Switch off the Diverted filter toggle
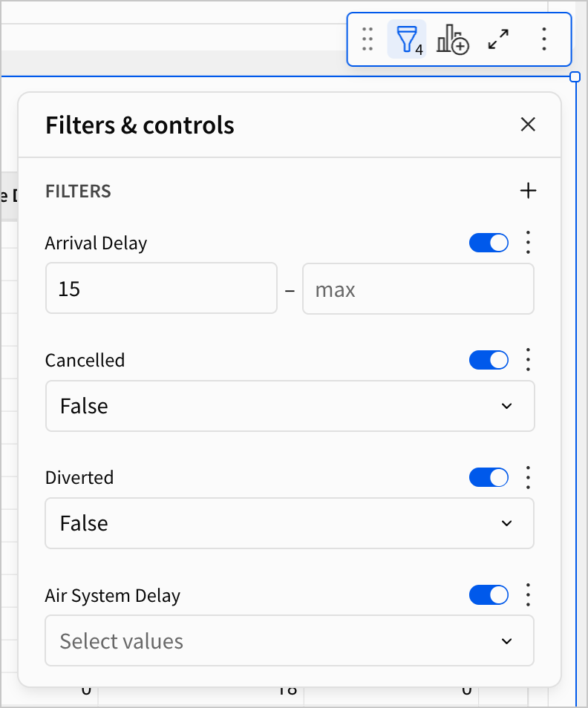 coord(489,477)
